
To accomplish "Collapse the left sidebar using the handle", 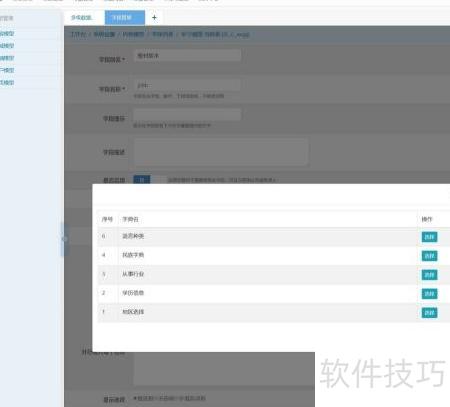I will 65,239.
